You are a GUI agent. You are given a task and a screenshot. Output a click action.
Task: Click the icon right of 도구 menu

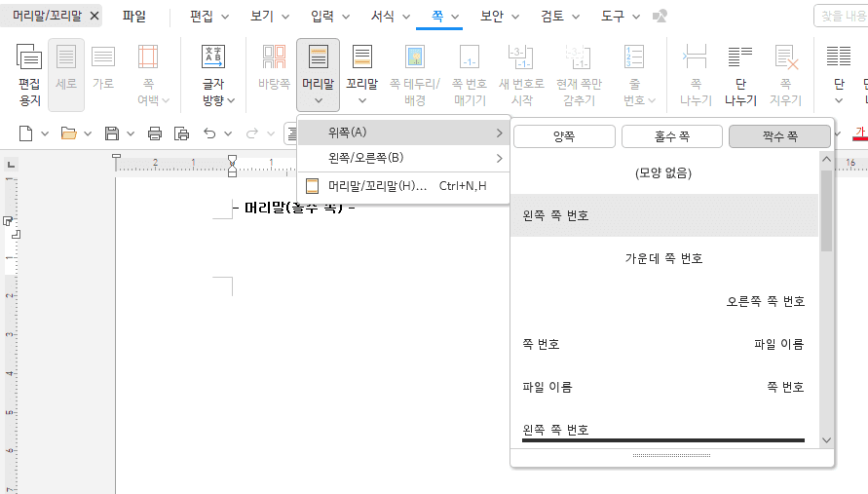[660, 16]
